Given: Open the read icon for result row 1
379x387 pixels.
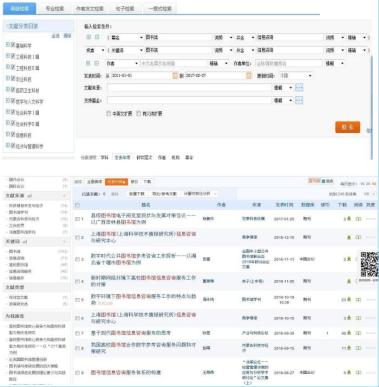Looking at the screenshot, I should coord(358,219).
